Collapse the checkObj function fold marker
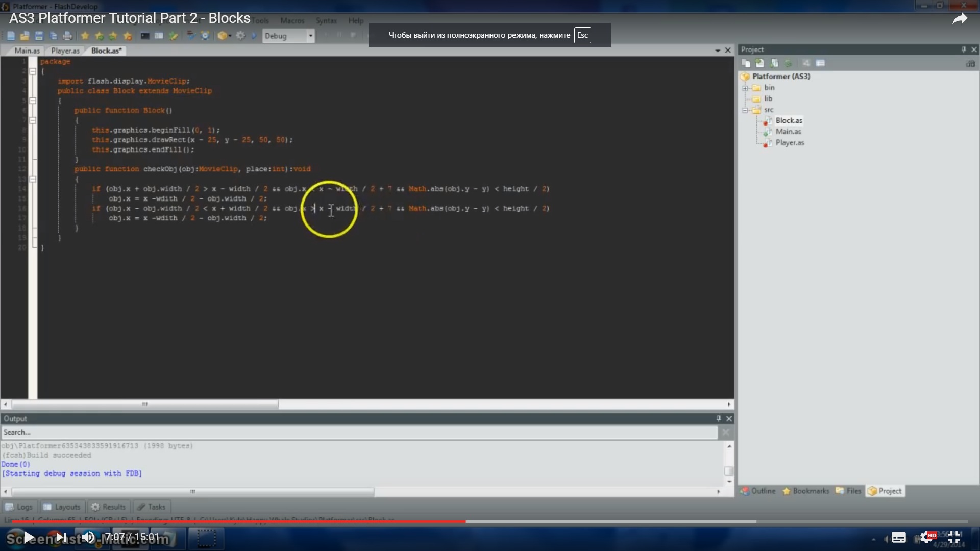Screen dimensions: 980x551 pos(33,179)
